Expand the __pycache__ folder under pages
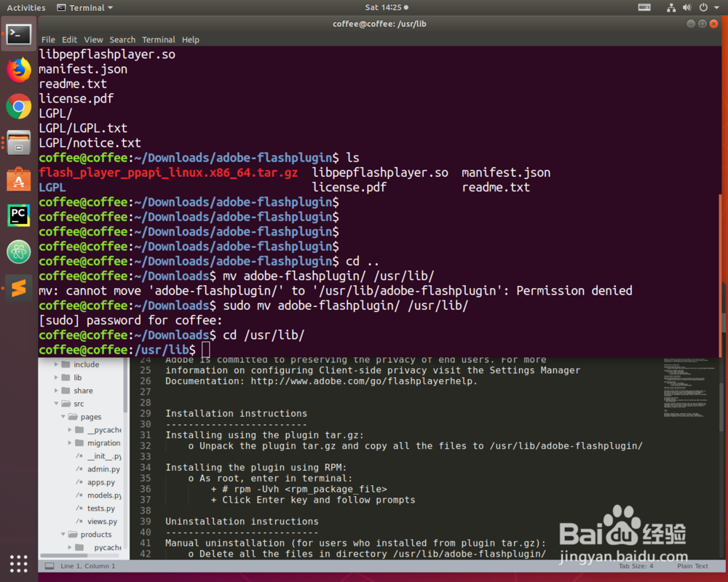The width and height of the screenshot is (728, 582). click(x=70, y=430)
